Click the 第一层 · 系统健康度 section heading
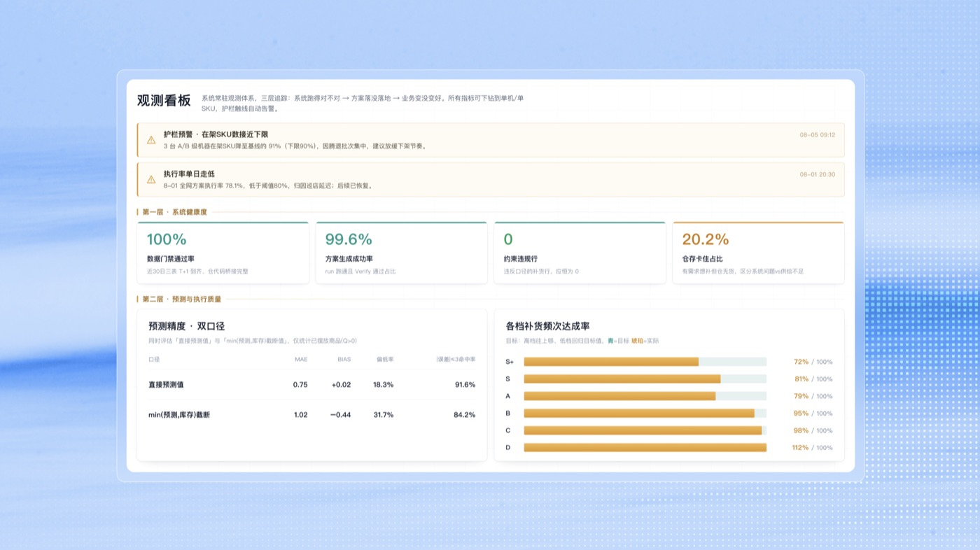Screen dimensions: 980x550 (174, 212)
